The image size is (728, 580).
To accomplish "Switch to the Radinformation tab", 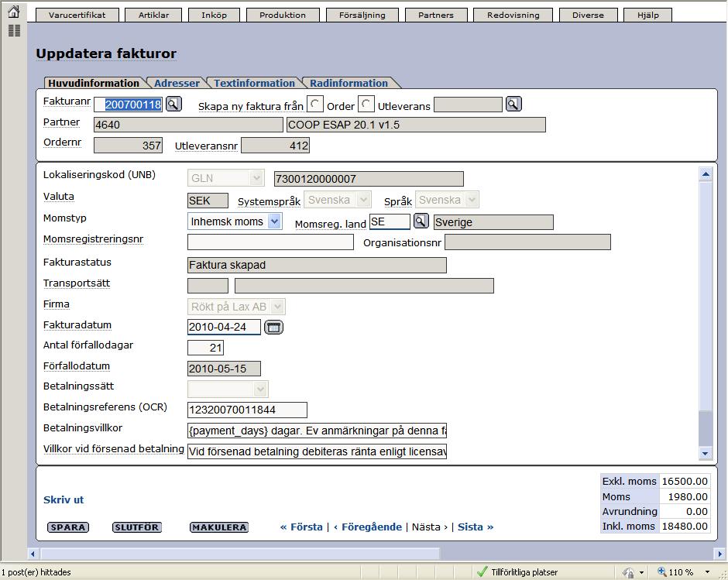I will tap(349, 83).
